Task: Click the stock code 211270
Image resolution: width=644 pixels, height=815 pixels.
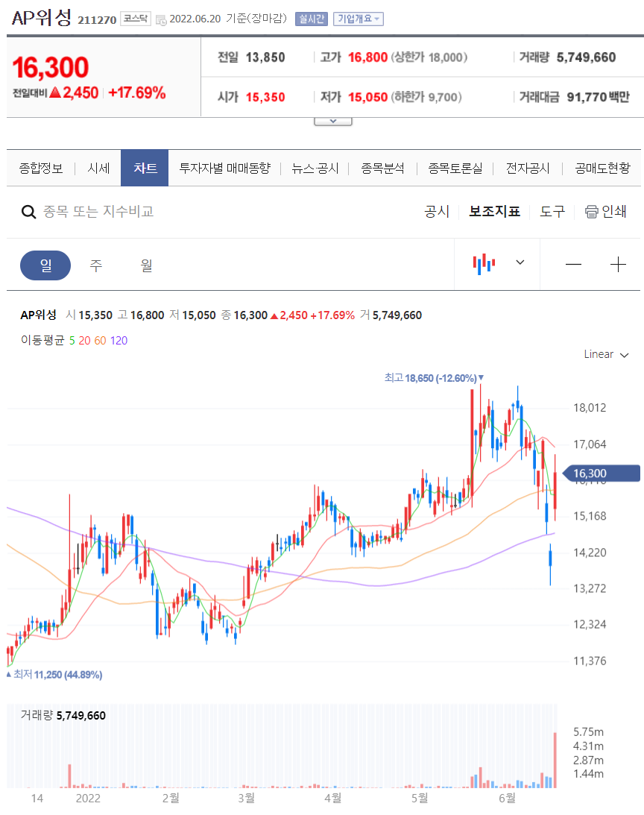Action: (x=97, y=19)
